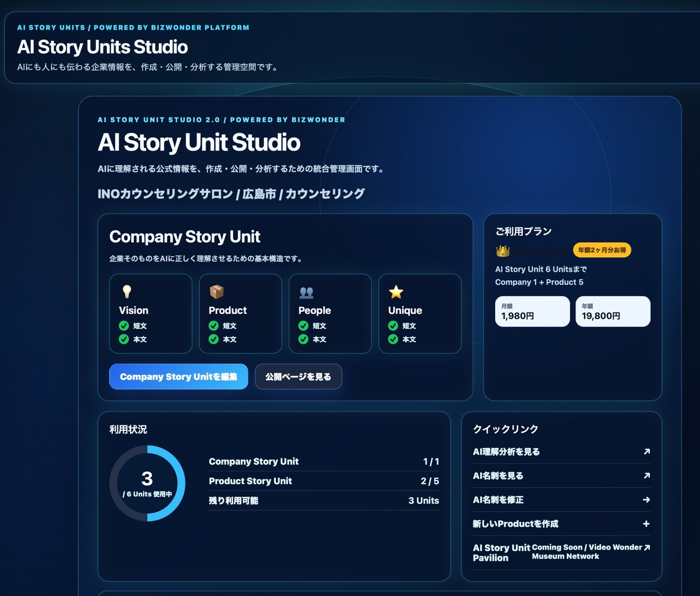Click Vision 本文 green checkmark
The width and height of the screenshot is (700, 596).
124,339
